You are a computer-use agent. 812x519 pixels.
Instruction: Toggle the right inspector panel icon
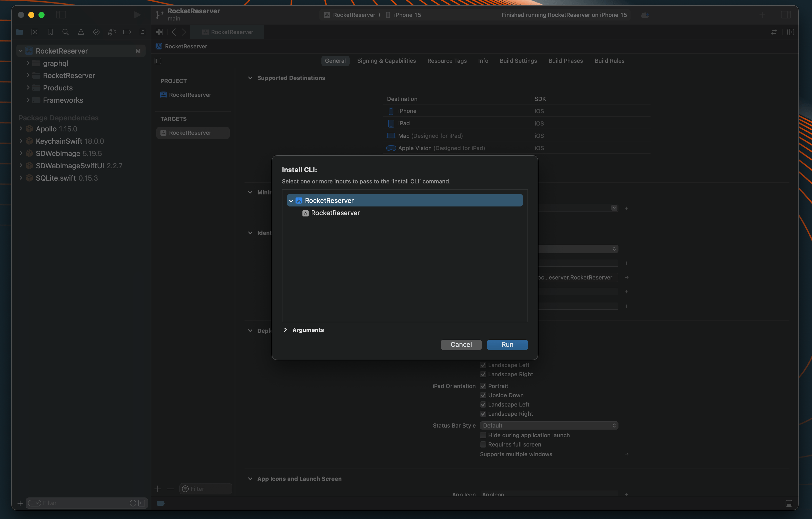(x=786, y=15)
